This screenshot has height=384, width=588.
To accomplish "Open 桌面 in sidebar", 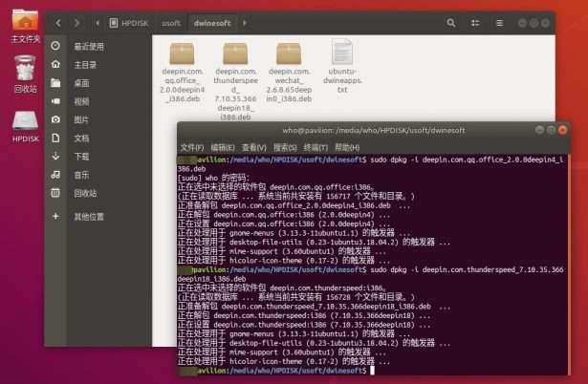I will [x=81, y=83].
